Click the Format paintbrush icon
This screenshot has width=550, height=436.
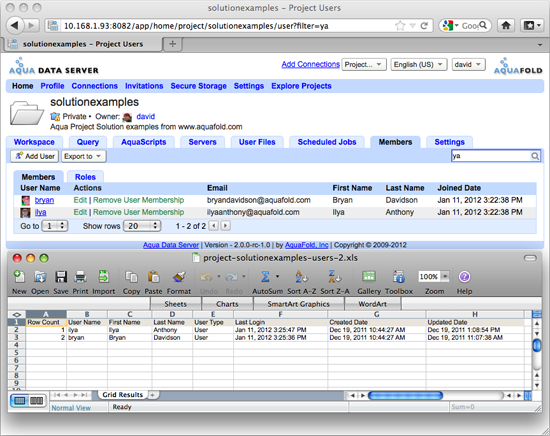click(179, 277)
